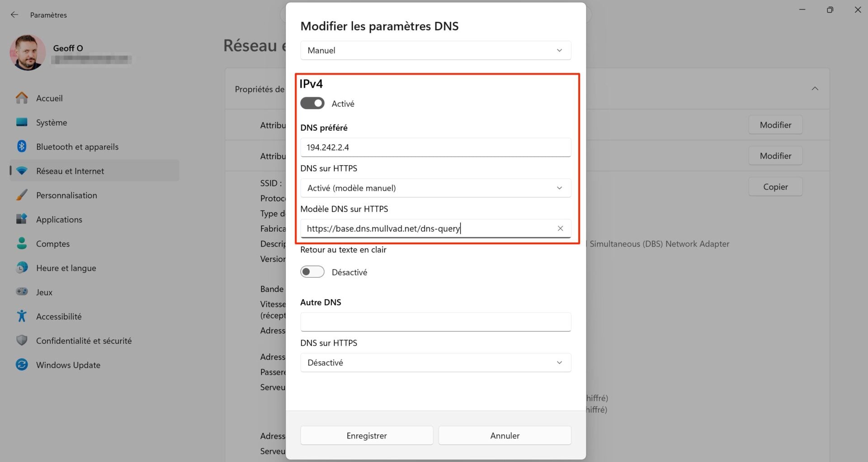Clear the DNS over HTTPS template field
The image size is (868, 462).
(x=560, y=229)
